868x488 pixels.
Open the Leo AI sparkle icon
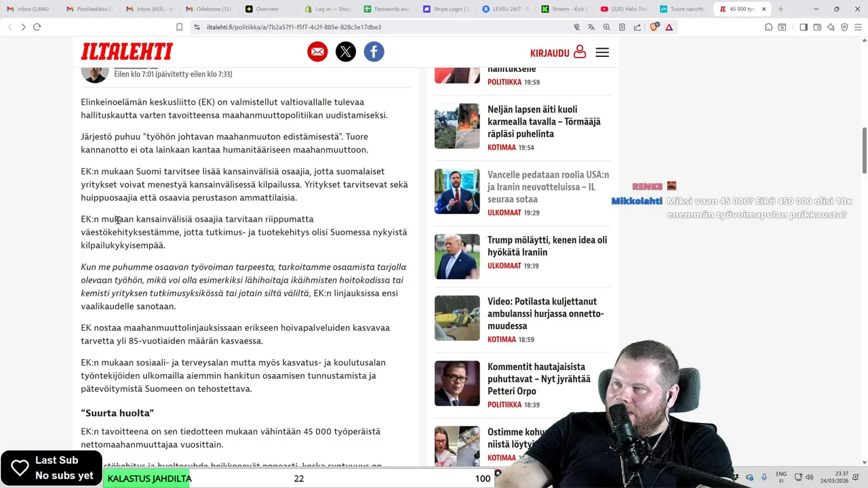(831, 27)
